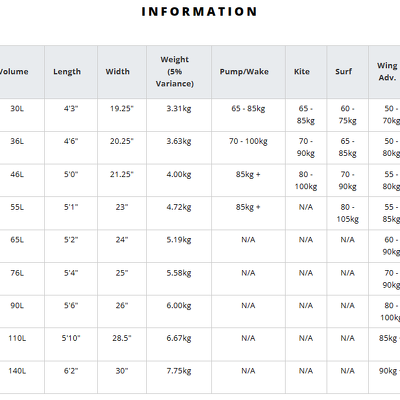Screen dimensions: 400x400
Task: Select the Width column header
Action: [118, 71]
